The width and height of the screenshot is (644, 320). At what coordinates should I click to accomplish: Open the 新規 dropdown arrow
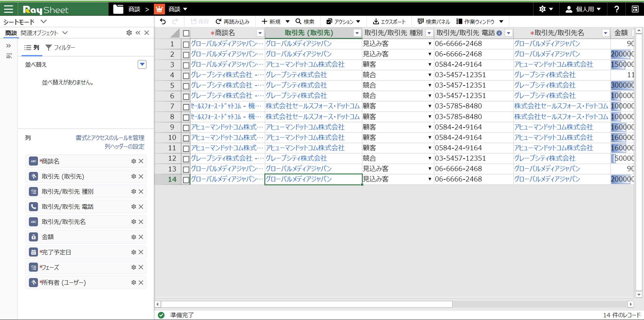pos(288,21)
